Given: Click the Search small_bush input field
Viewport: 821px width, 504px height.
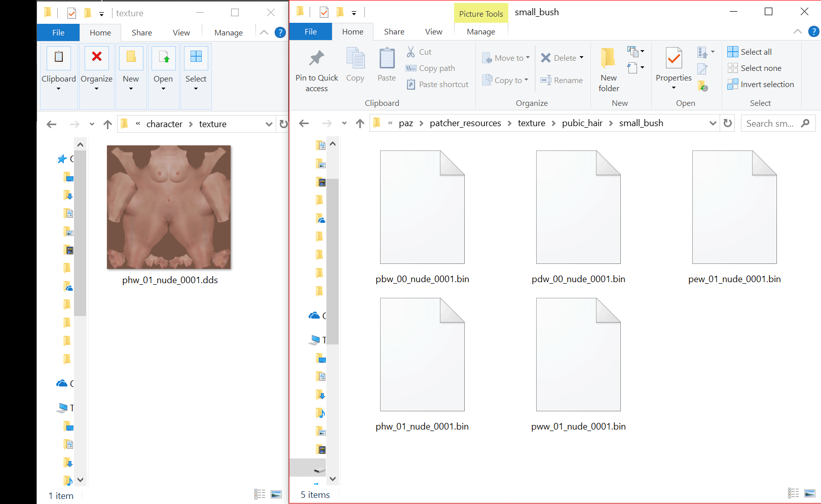Looking at the screenshot, I should coord(770,123).
